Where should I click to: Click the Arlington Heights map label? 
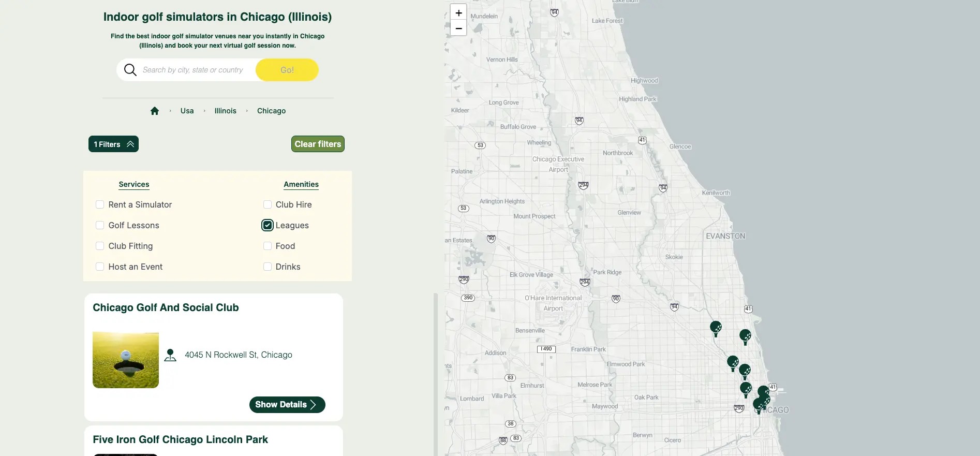pos(502,201)
